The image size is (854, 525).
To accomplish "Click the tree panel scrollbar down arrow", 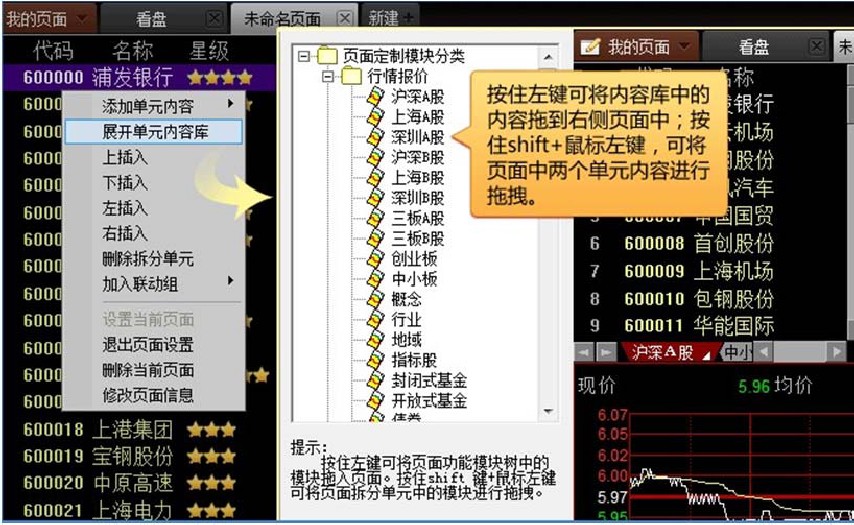I will 548,410.
